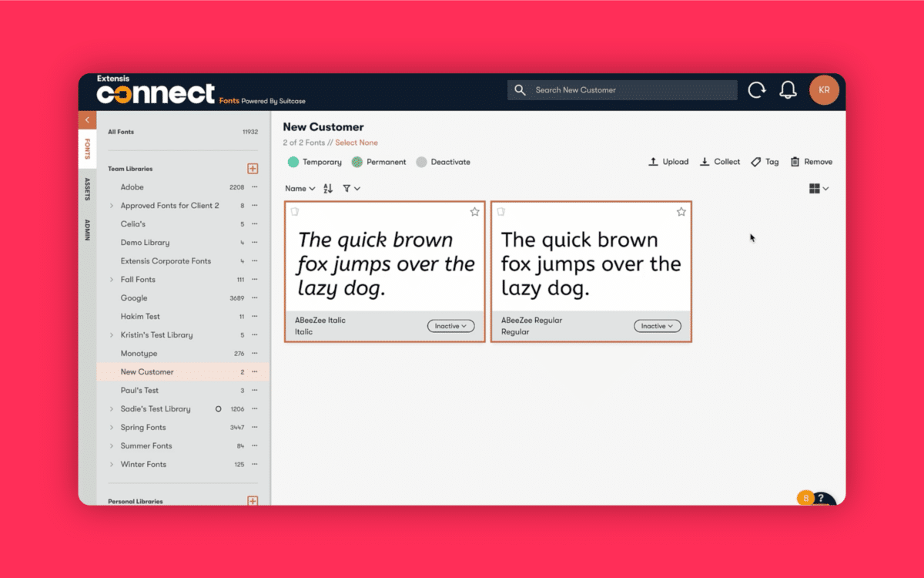Screen dimensions: 924x578
Task: Open more options for Celia's library
Action: [254, 224]
